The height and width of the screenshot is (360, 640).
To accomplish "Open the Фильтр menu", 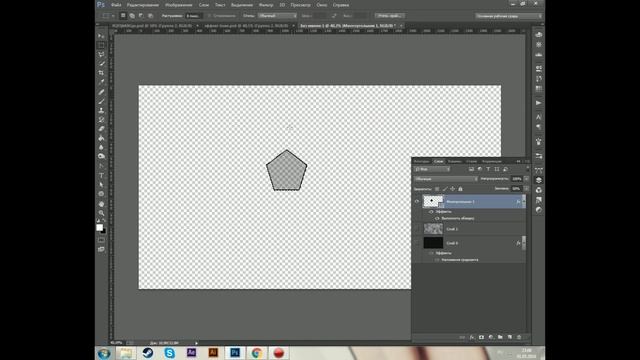I will pyautogui.click(x=266, y=5).
